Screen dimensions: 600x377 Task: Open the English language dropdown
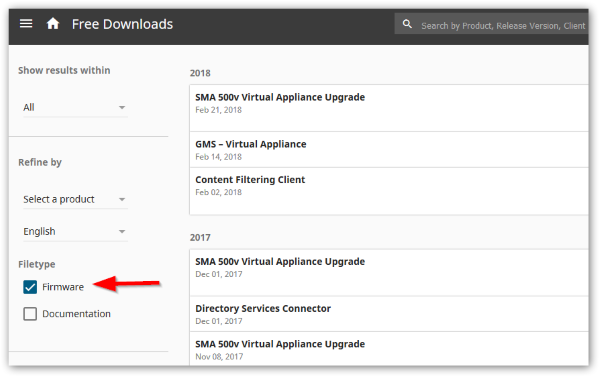pos(75,232)
